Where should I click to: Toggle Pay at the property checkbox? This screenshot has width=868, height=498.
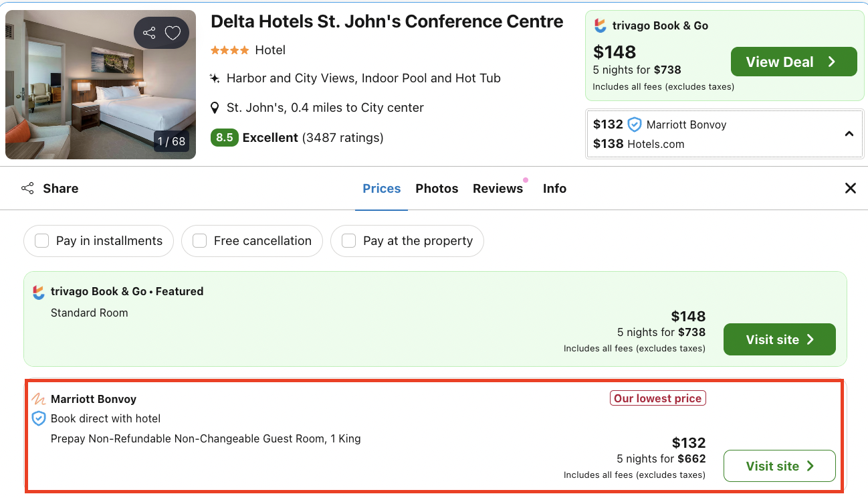click(x=348, y=241)
